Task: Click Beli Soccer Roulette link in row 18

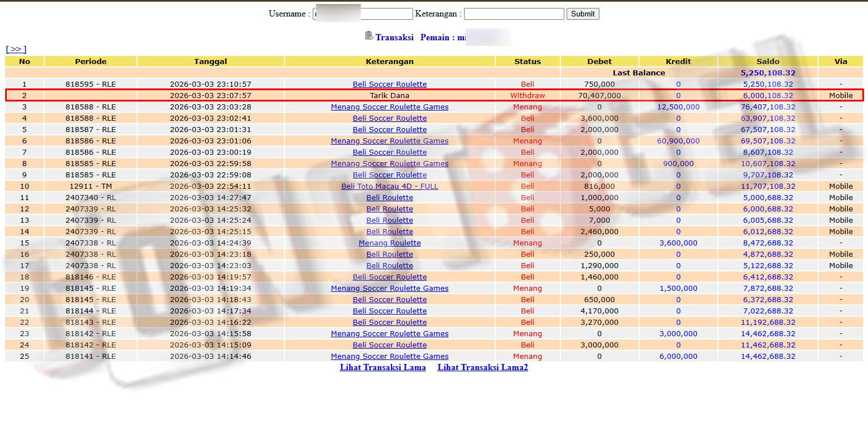Action: pos(389,277)
